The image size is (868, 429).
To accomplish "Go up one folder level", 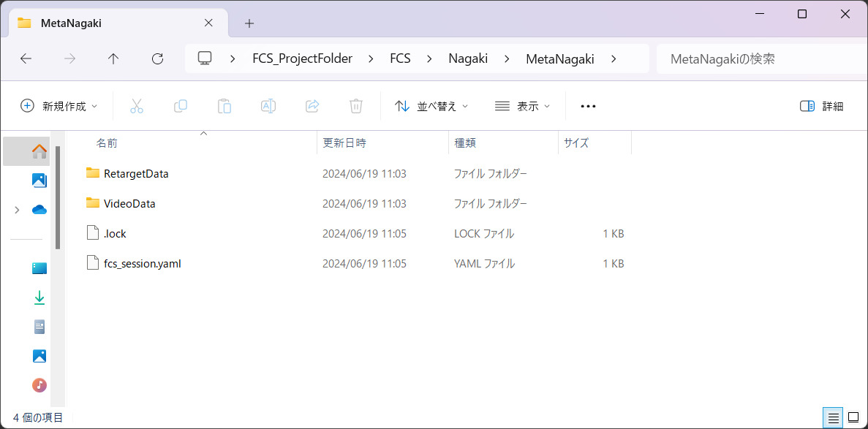I will click(113, 58).
